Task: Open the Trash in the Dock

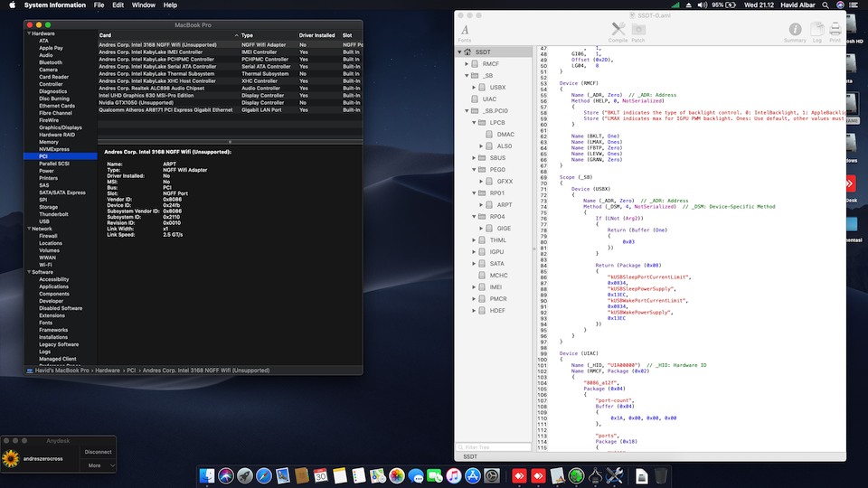Action: pos(662,475)
